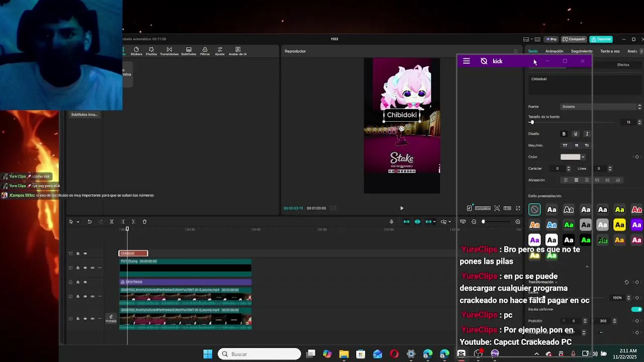
Task: Click the delete trash icon in timeline toolbar
Action: tap(144, 222)
